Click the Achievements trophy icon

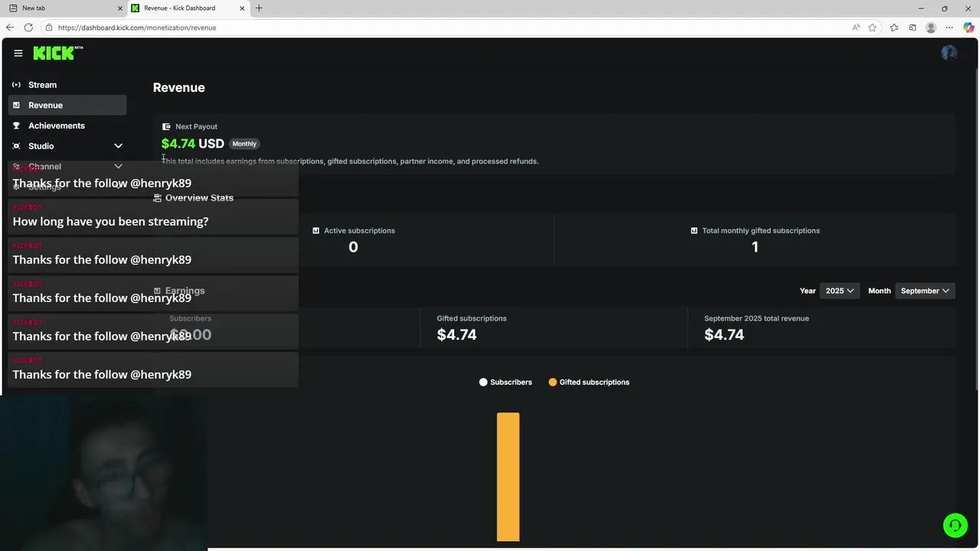pos(16,126)
